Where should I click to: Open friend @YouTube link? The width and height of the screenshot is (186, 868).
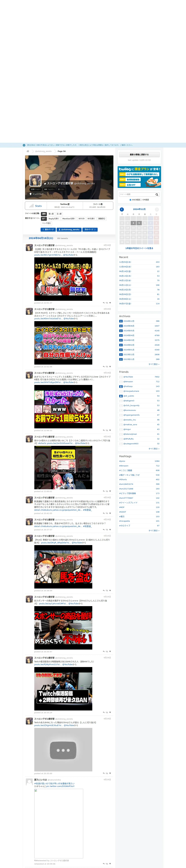pos(128,377)
